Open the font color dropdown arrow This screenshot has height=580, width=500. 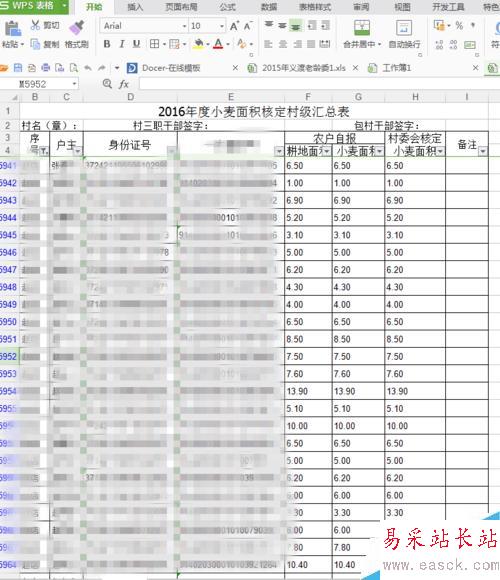pos(228,44)
